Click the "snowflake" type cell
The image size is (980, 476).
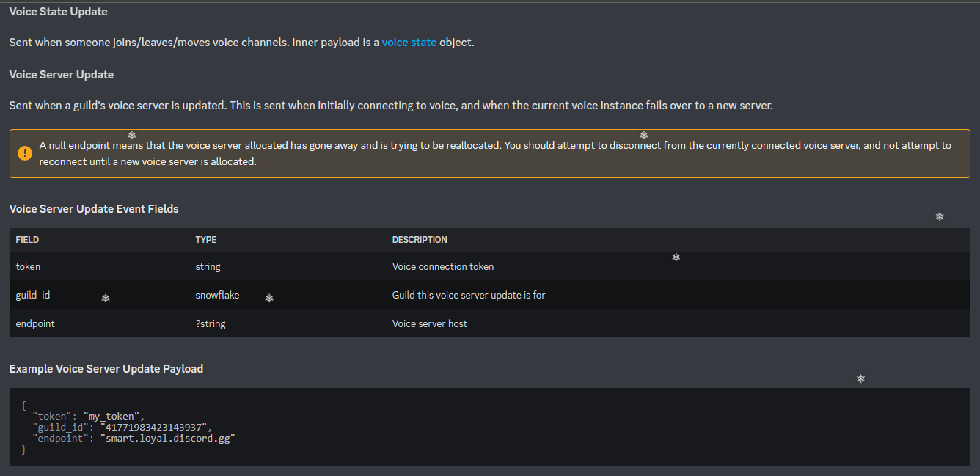(x=217, y=295)
